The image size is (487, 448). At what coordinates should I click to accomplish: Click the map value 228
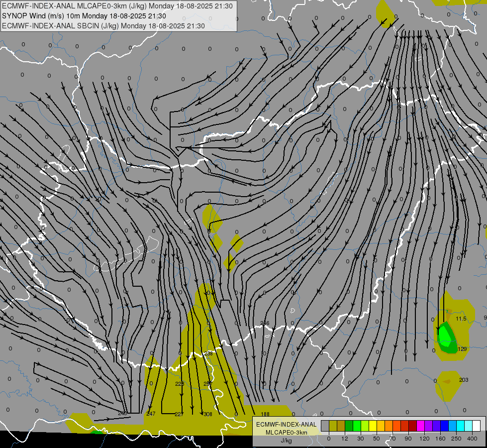point(180,384)
